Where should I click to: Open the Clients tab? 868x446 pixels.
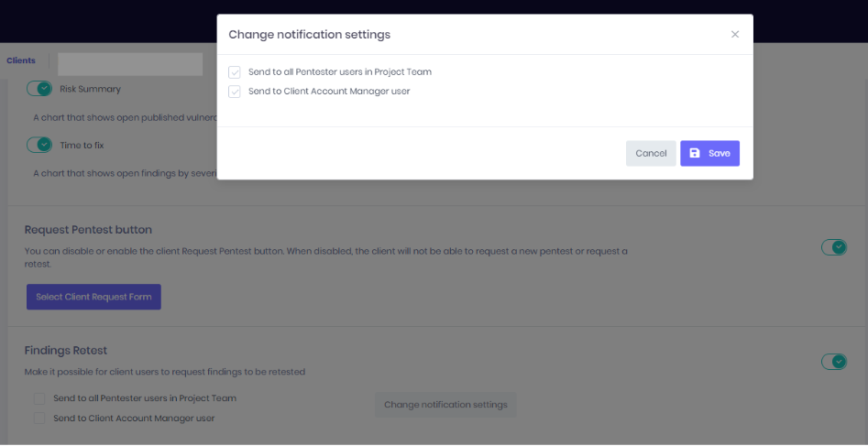point(21,61)
